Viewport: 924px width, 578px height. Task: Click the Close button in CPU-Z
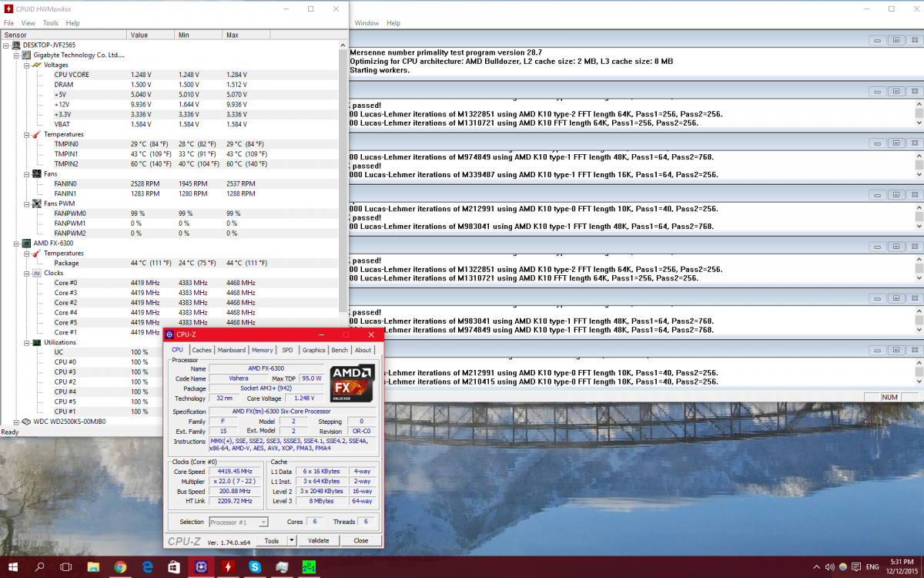360,541
